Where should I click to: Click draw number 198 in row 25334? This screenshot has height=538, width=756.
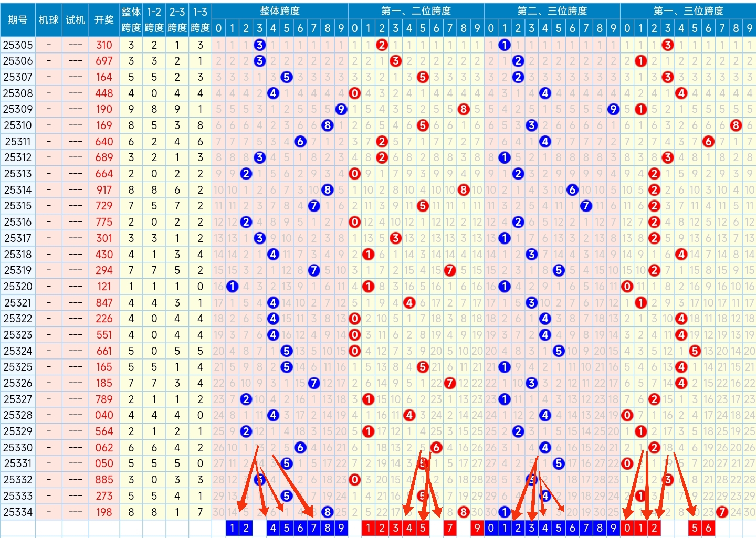coord(104,512)
